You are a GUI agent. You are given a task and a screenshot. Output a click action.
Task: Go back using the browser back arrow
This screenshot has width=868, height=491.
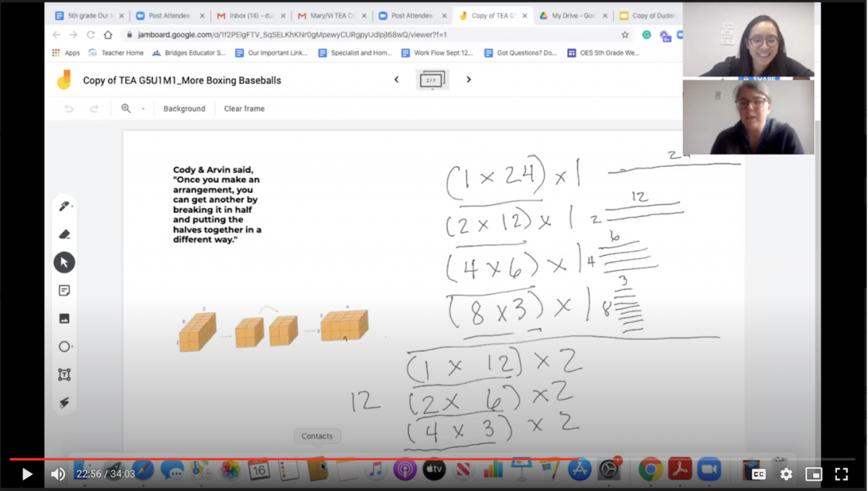click(x=56, y=35)
